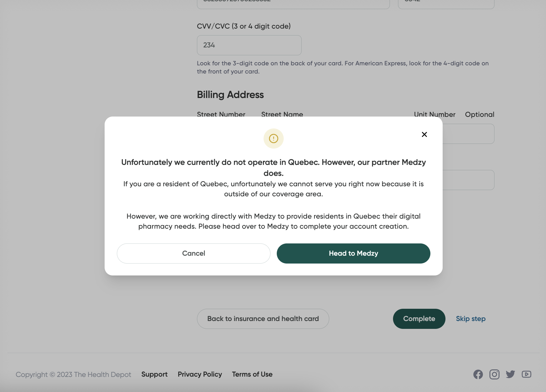This screenshot has width=546, height=392.
Task: Click the card expiry field at top right
Action: [446, 4]
